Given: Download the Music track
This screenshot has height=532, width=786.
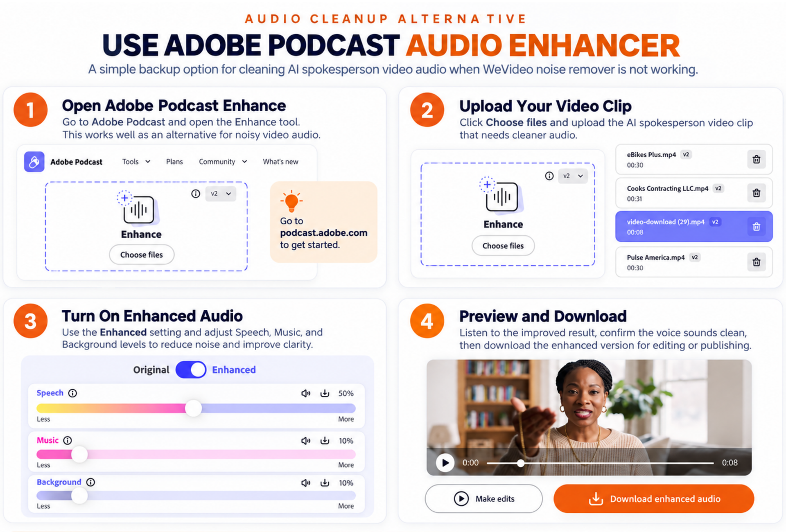Looking at the screenshot, I should pos(325,441).
